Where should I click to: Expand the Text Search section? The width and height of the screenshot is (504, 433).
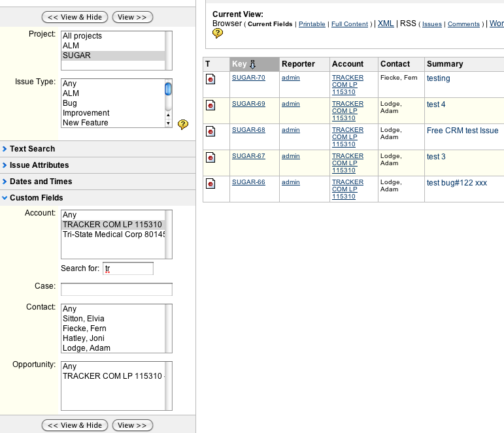[32, 149]
